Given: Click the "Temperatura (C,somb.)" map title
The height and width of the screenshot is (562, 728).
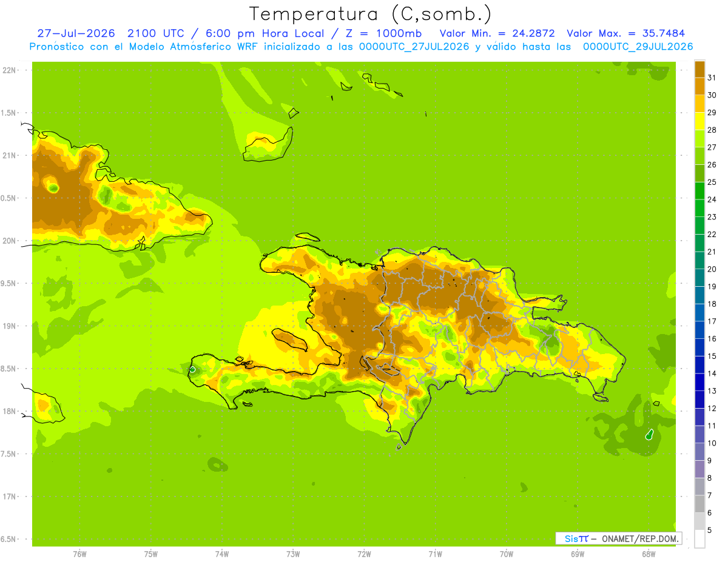Looking at the screenshot, I should tap(370, 14).
